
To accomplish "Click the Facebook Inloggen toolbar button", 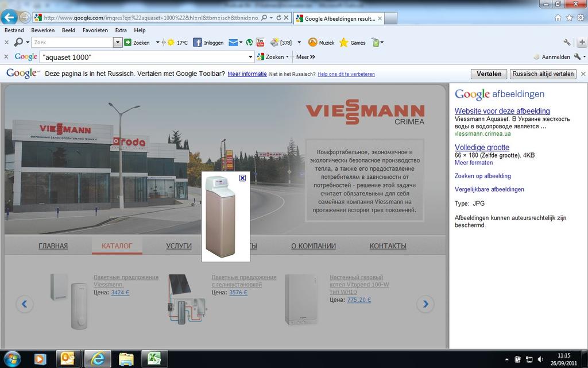I will click(208, 43).
